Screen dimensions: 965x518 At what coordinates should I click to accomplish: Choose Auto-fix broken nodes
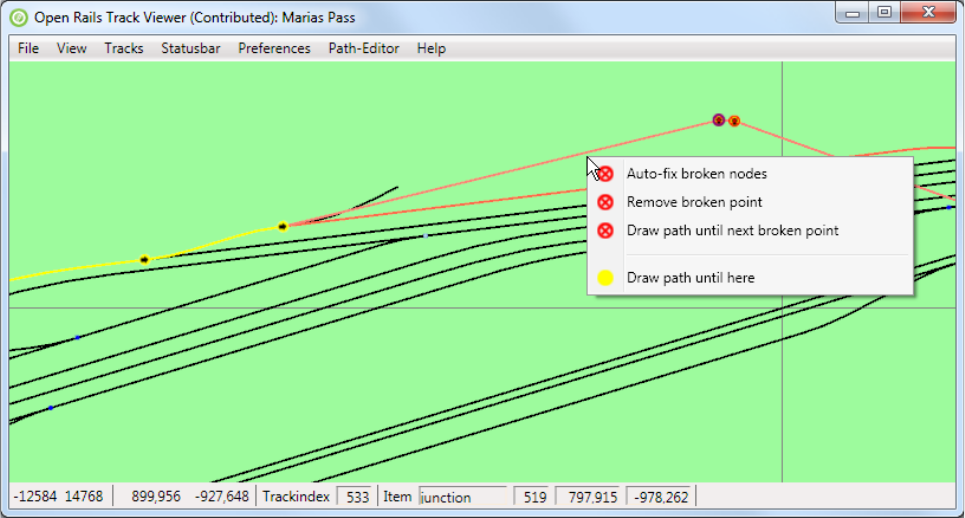click(x=750, y=174)
